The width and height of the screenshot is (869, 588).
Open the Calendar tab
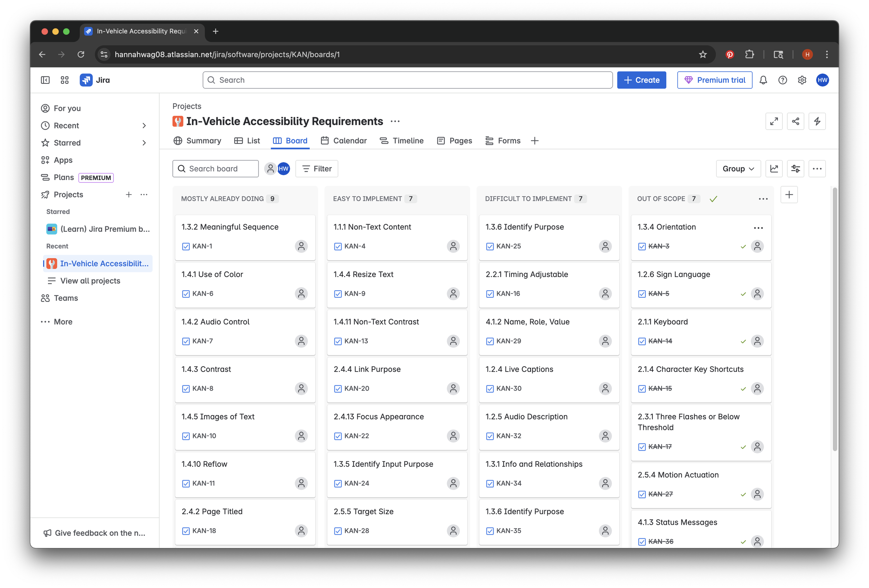click(343, 140)
